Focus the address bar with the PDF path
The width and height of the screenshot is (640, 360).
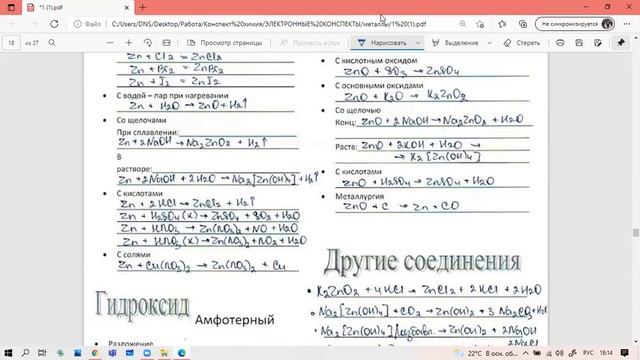pos(269,24)
